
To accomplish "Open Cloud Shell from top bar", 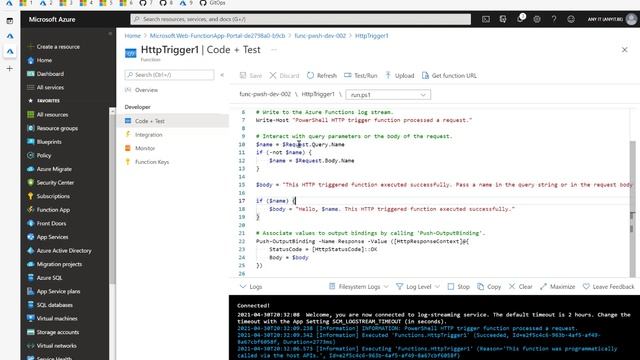I will click(x=486, y=19).
